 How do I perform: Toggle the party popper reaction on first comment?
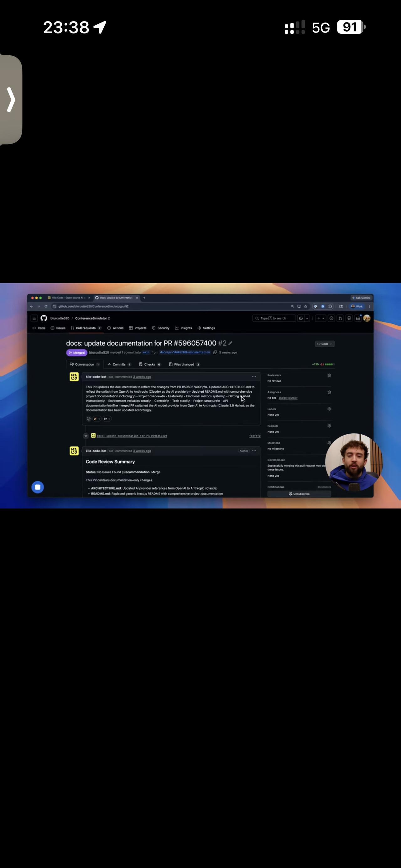[x=97, y=419]
